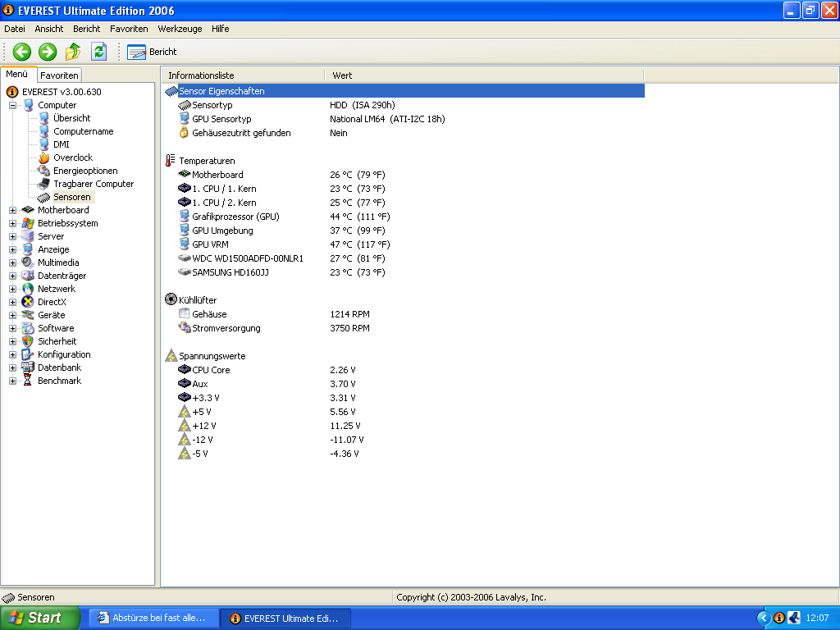Select the Sensor Eigenschaften header row
Viewport: 840px width, 630px height.
(x=404, y=91)
